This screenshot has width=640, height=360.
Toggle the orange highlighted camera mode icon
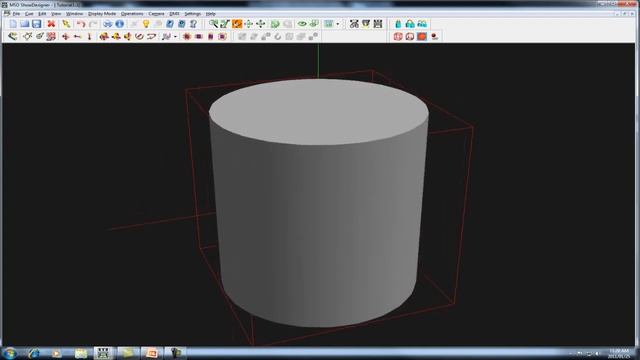(237, 24)
